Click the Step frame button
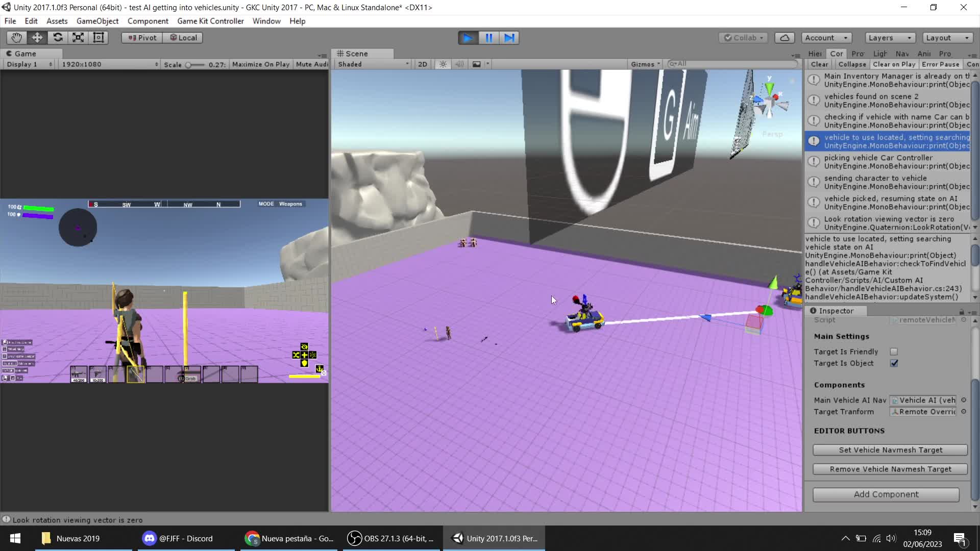The width and height of the screenshot is (980, 551). (x=509, y=38)
